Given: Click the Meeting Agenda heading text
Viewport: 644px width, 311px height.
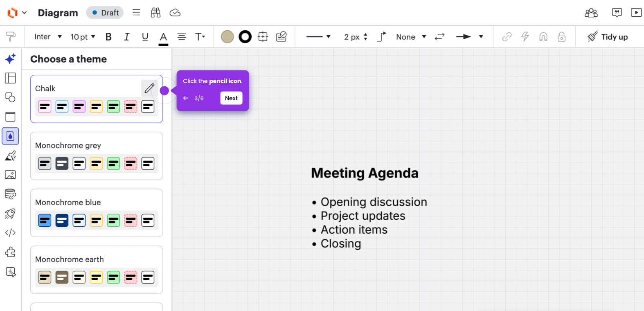Looking at the screenshot, I should [x=365, y=173].
